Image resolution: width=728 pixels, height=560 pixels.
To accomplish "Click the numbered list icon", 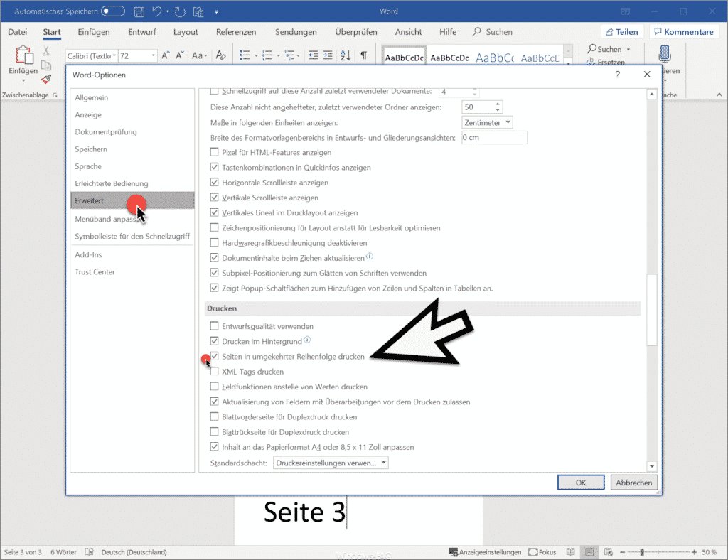I will point(267,55).
